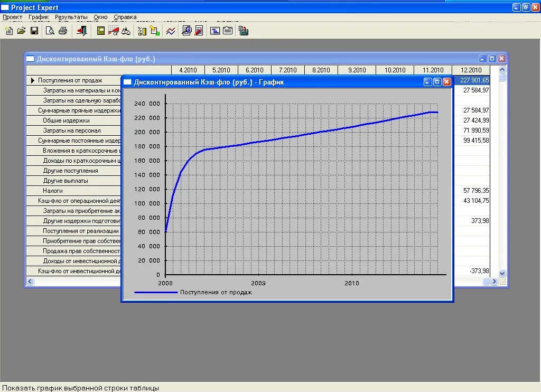Select the Приобретение прав собственности row
This screenshot has height=392, width=541.
[74, 241]
